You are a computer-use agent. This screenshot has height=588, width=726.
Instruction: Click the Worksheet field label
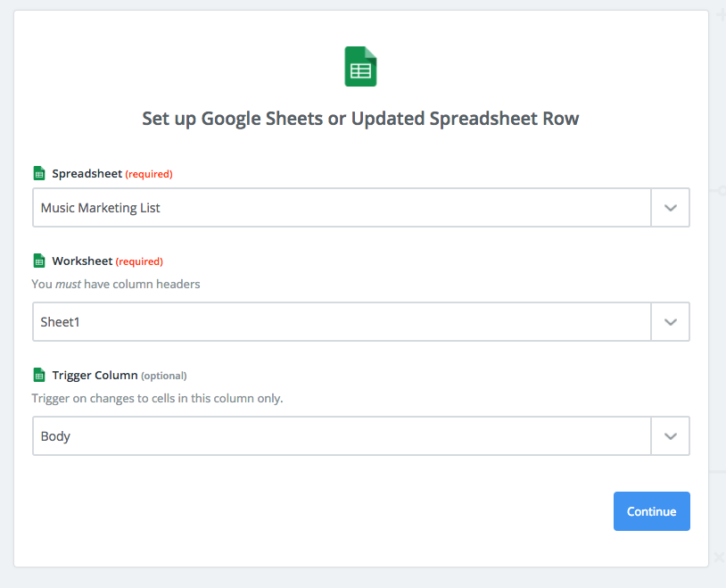(82, 261)
